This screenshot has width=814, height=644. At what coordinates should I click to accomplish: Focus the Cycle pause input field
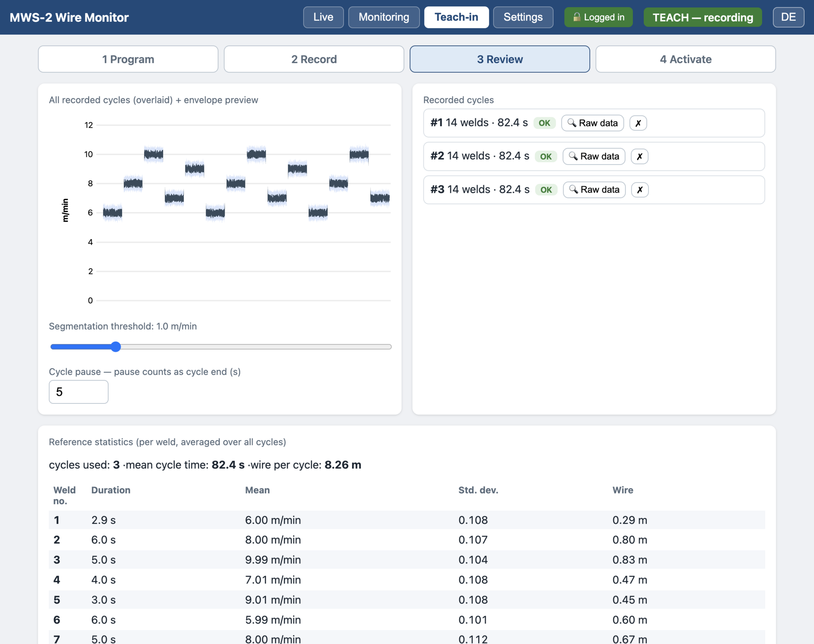(x=79, y=392)
